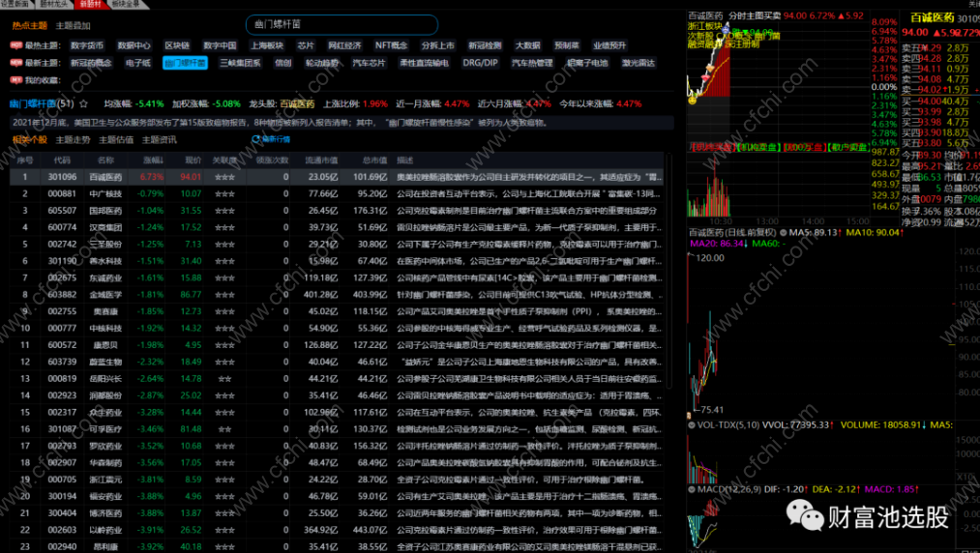The image size is (980, 553).
Task: Open settings circle icon before VOL-TDX indicator
Action: [692, 425]
